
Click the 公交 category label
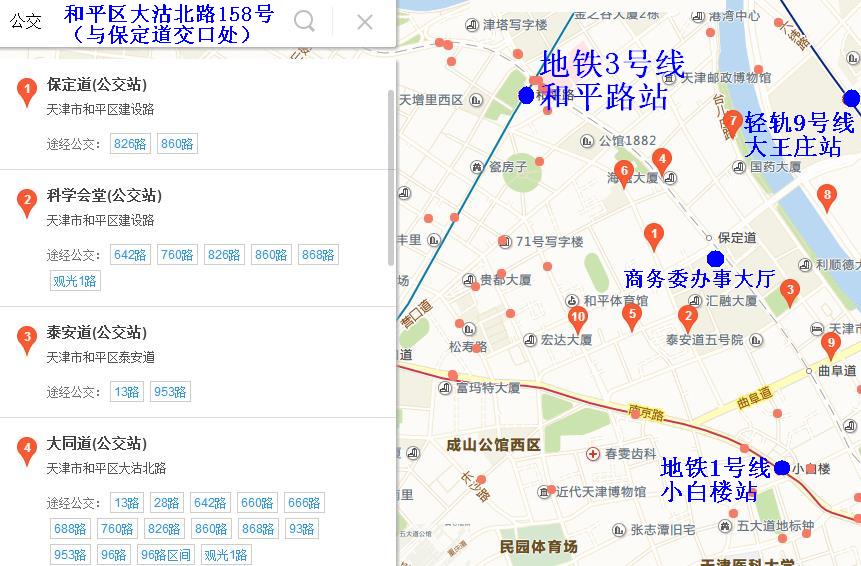point(25,21)
